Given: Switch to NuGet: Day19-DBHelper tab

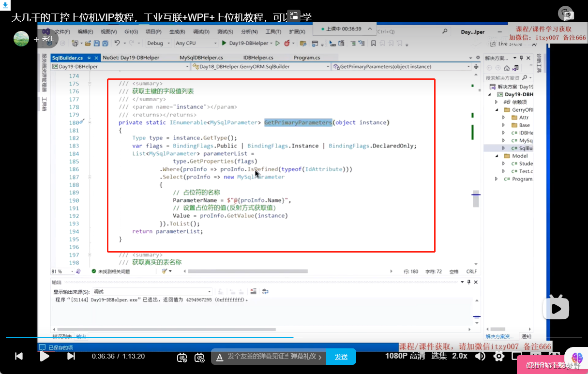Looking at the screenshot, I should [131, 58].
